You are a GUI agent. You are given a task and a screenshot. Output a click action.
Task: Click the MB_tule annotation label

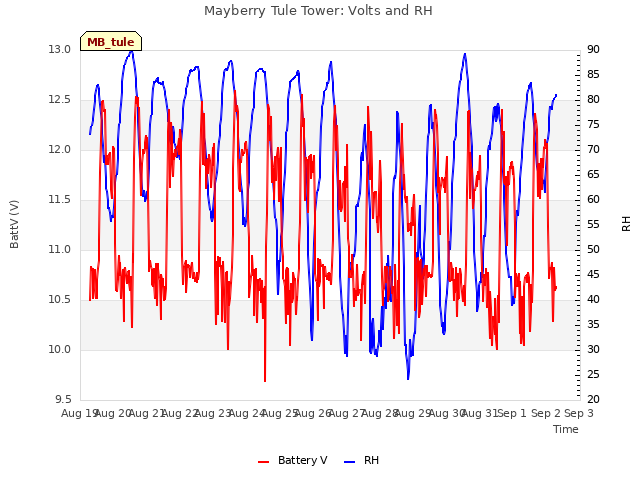click(111, 42)
